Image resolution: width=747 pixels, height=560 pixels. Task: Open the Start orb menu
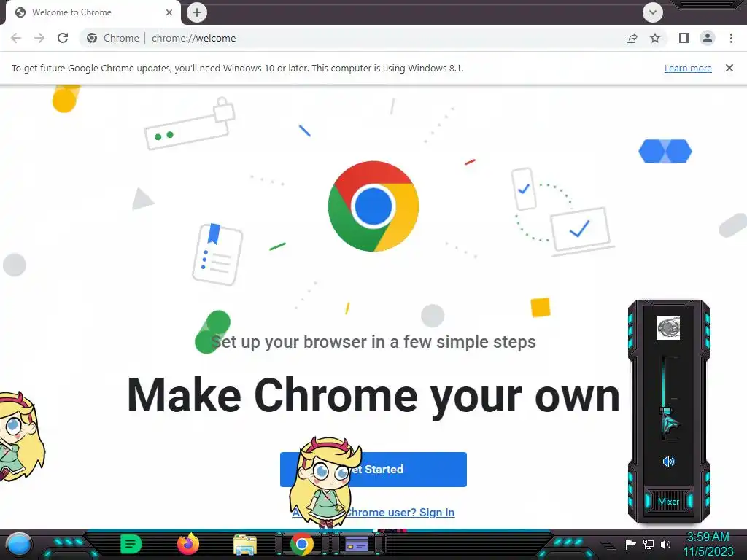(19, 545)
